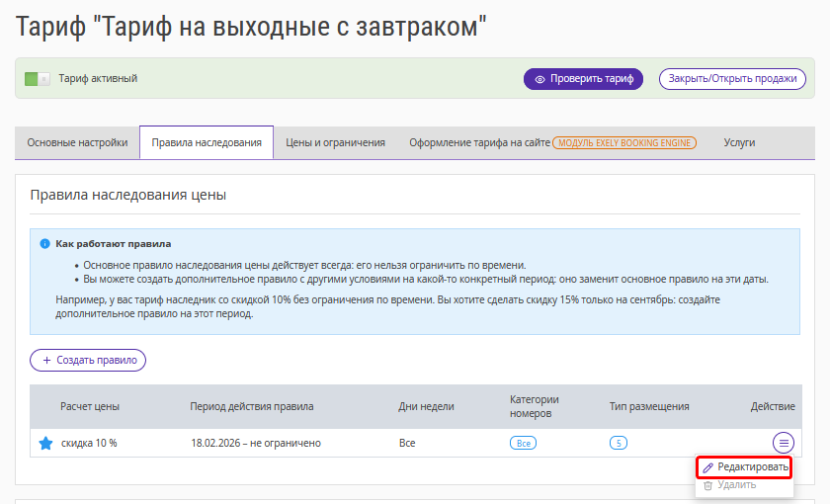830x504 pixels.
Task: Click the pencil icon next to 'Редактировать'
Action: [x=707, y=466]
